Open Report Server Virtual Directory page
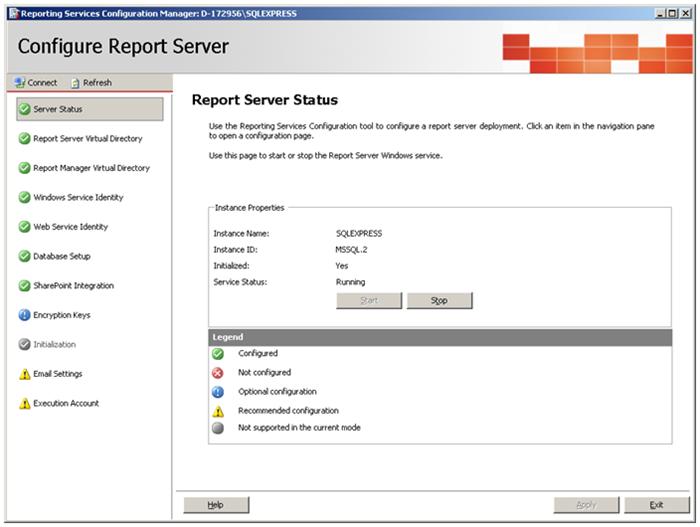 tap(88, 138)
